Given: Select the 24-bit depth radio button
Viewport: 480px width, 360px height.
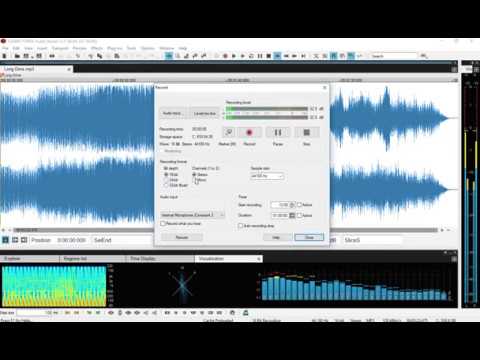Looking at the screenshot, I should point(166,180).
